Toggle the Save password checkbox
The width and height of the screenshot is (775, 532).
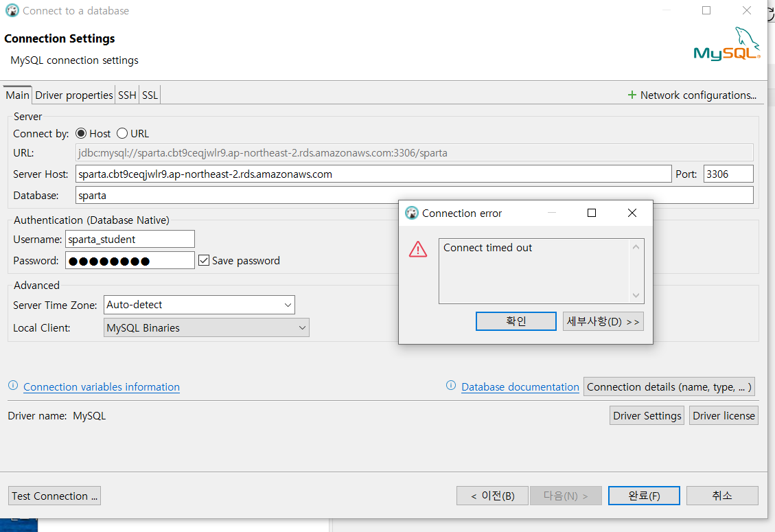(x=204, y=261)
